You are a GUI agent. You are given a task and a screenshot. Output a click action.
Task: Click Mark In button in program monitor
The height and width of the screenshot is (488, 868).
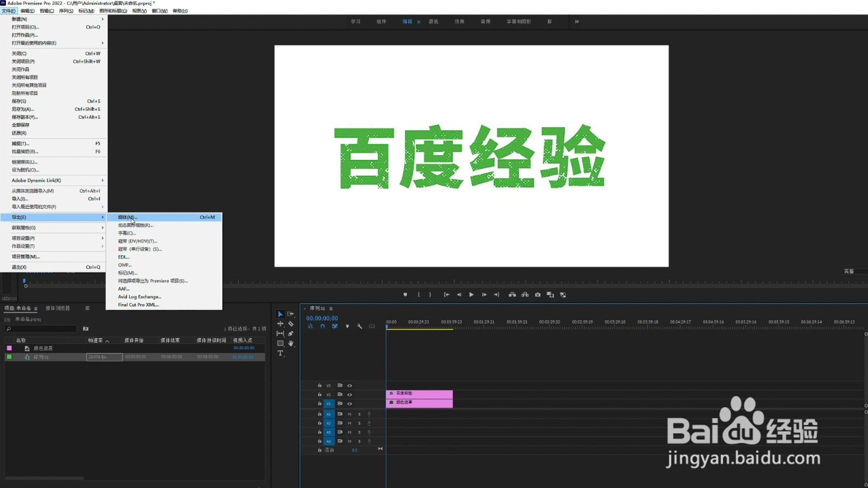[x=419, y=294]
